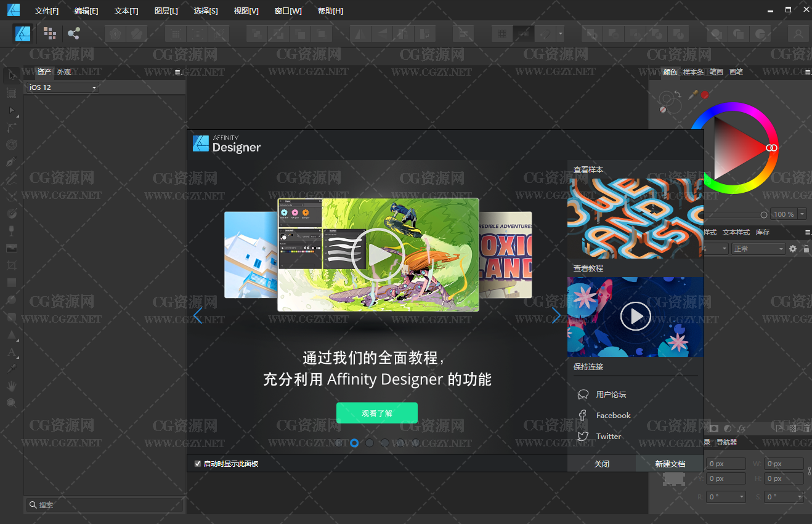Uncheck the 启动时显示此面板 checkbox
This screenshot has width=812, height=524.
[198, 464]
